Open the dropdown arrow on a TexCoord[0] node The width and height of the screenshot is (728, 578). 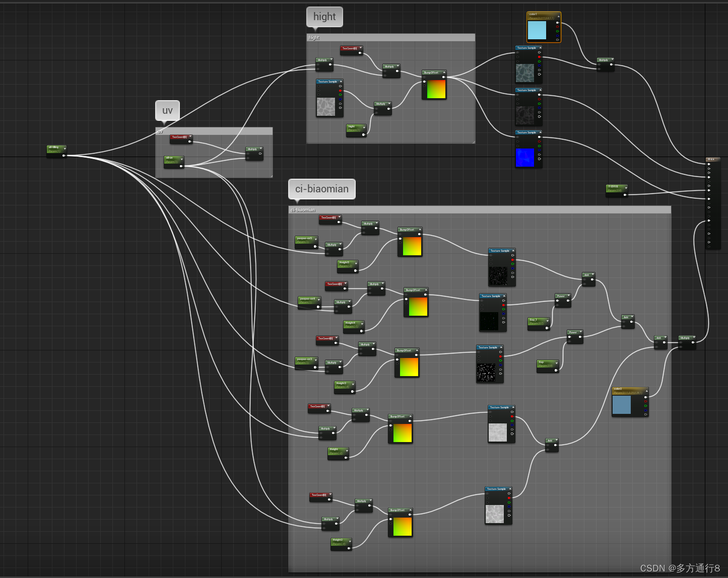tap(190, 136)
